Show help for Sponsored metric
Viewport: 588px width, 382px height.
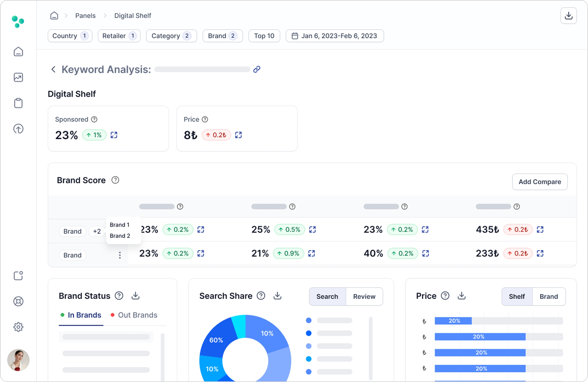(94, 119)
